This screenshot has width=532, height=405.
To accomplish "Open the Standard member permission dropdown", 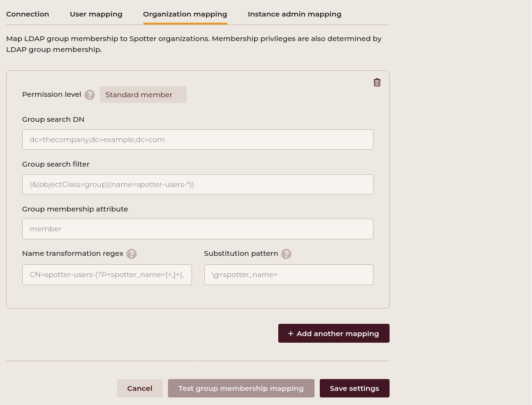I will point(143,95).
